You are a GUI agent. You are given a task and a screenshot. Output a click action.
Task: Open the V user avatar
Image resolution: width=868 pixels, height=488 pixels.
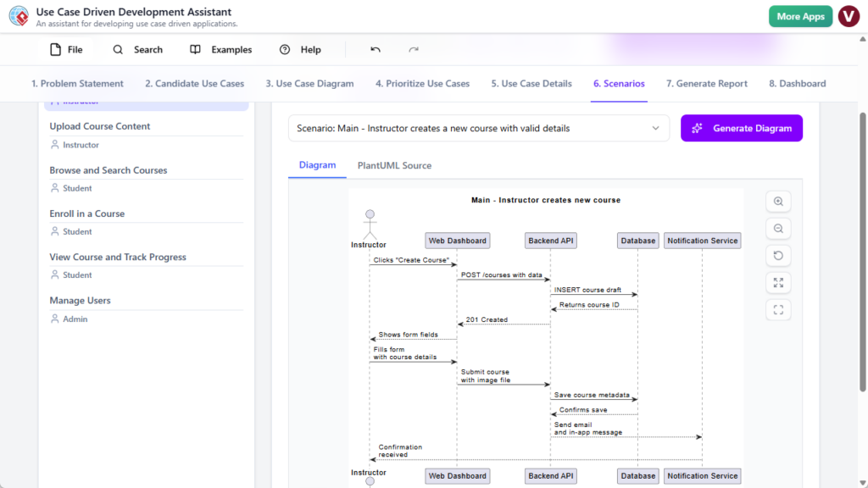849,16
